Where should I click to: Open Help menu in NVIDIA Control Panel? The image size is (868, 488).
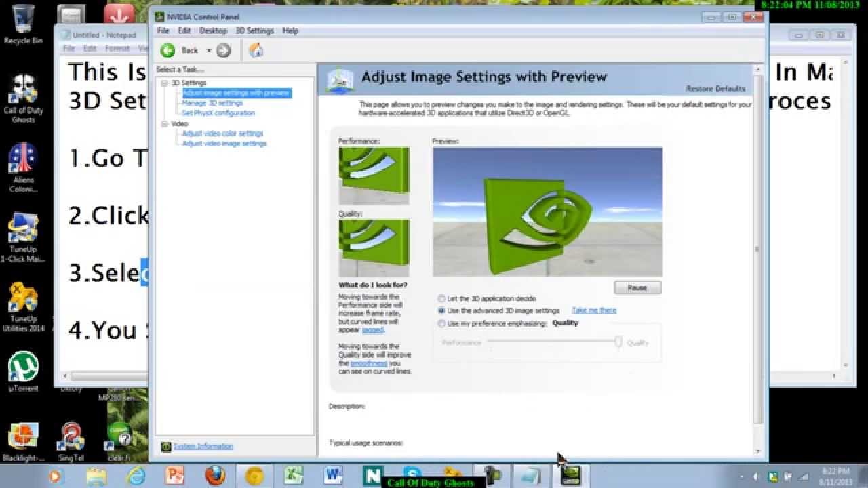pos(290,30)
